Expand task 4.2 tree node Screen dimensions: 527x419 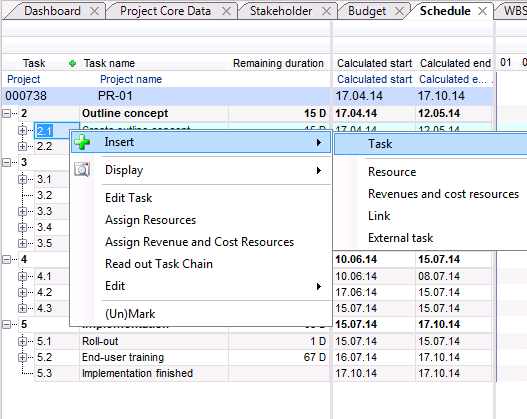tap(22, 292)
